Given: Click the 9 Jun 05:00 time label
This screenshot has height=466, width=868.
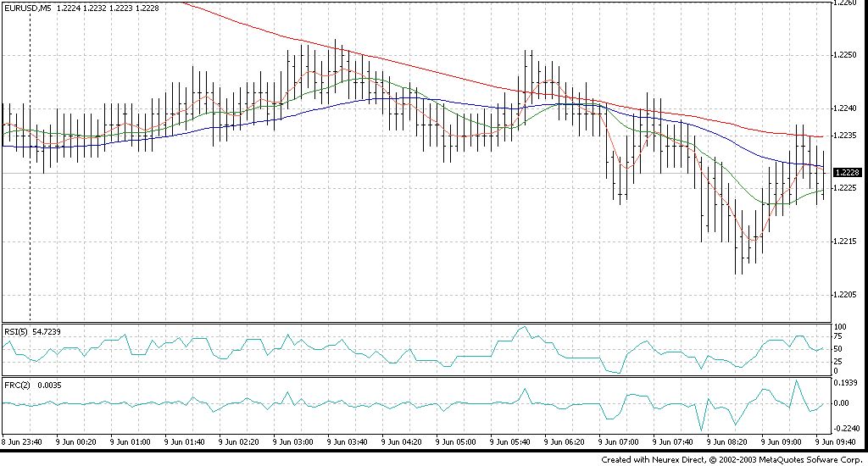Looking at the screenshot, I should coord(455,441).
